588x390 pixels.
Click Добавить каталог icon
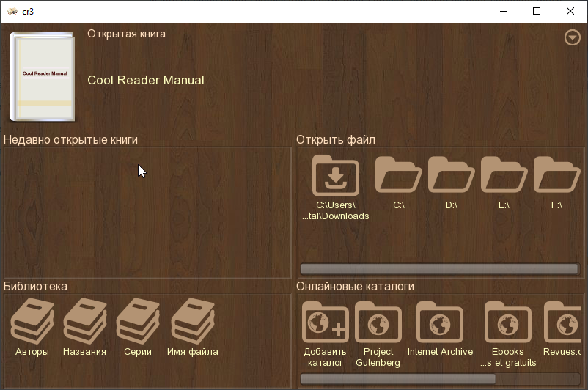coord(326,322)
